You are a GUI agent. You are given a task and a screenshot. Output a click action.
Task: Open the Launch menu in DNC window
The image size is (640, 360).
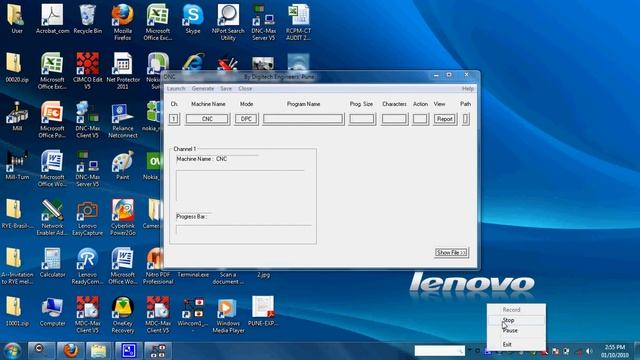pos(176,89)
